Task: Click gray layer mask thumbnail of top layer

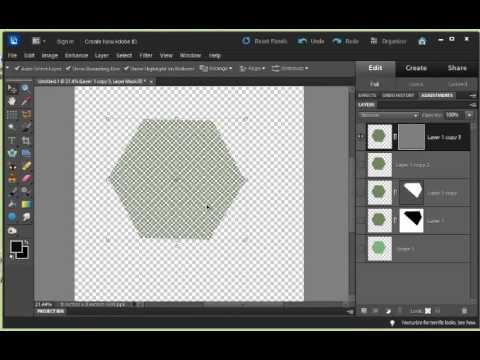Action: 411,137
